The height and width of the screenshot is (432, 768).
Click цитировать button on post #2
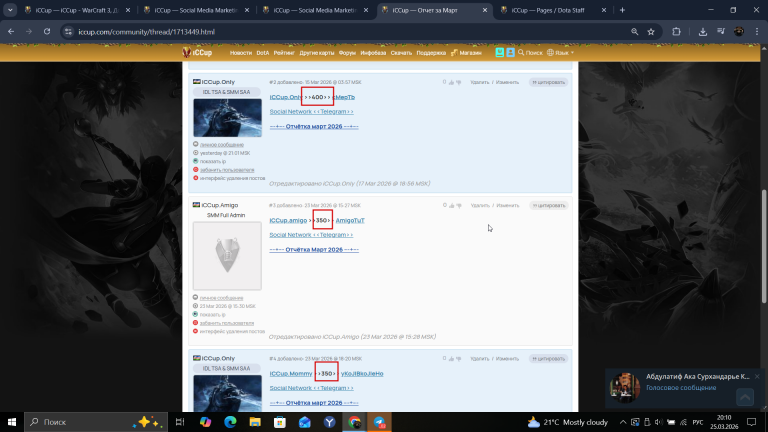[549, 82]
